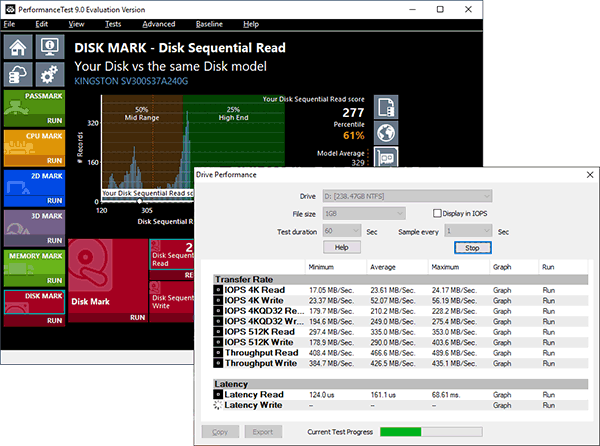Open the File size dropdown
Viewport: 600px width, 446px height.
364,213
